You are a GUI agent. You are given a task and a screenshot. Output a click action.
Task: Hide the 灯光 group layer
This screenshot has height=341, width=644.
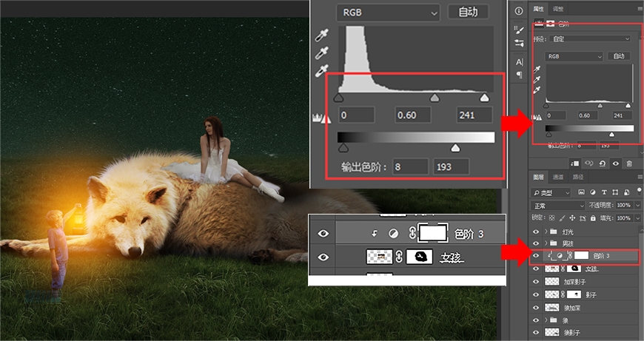[x=536, y=232]
